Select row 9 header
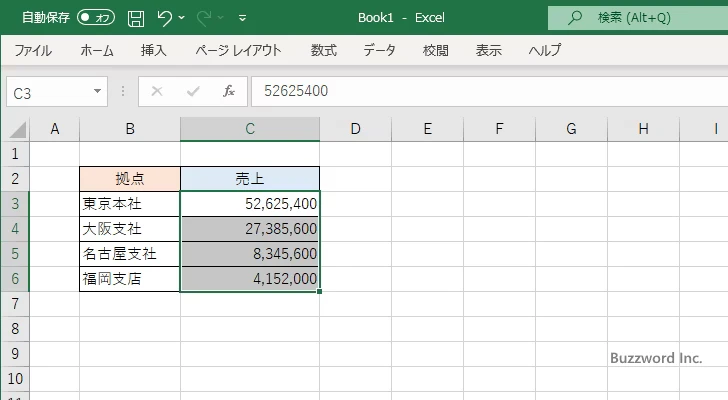This screenshot has width=728, height=400. (15, 354)
